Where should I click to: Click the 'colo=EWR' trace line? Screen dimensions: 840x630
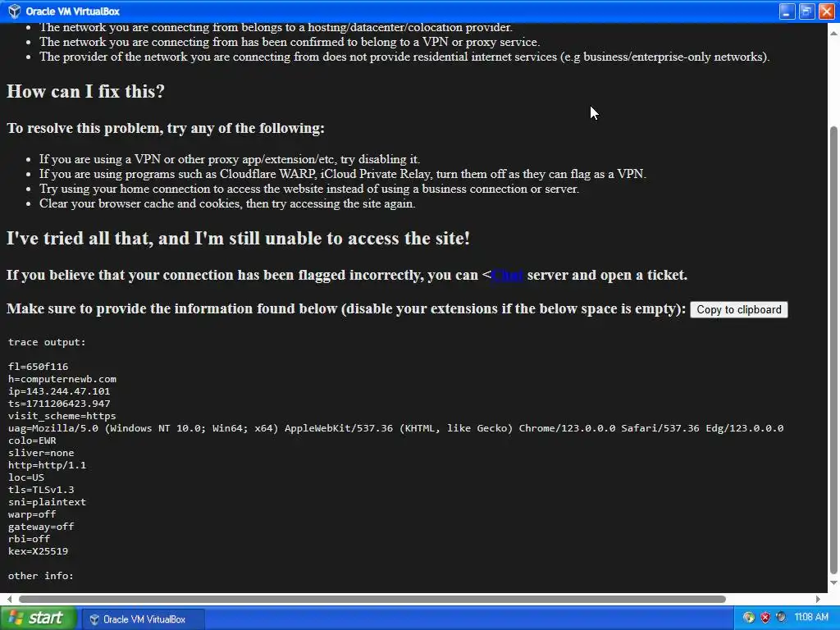point(32,441)
